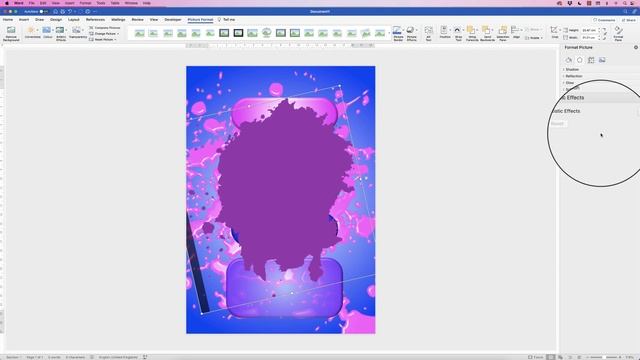Open the Change Picture dropdown
The height and width of the screenshot is (360, 640).
[104, 33]
